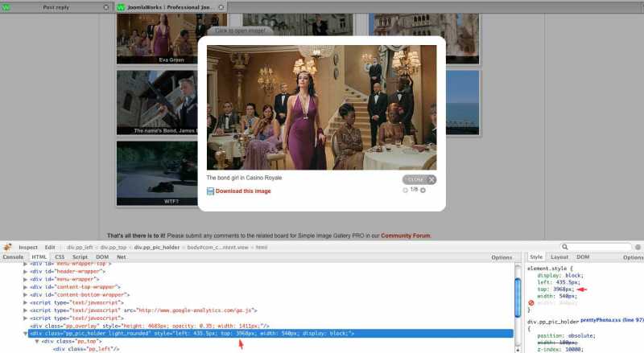Viewport: 644px width, 353px height.
Task: Click 'position: absolute' style rule
Action: pyautogui.click(x=566, y=336)
